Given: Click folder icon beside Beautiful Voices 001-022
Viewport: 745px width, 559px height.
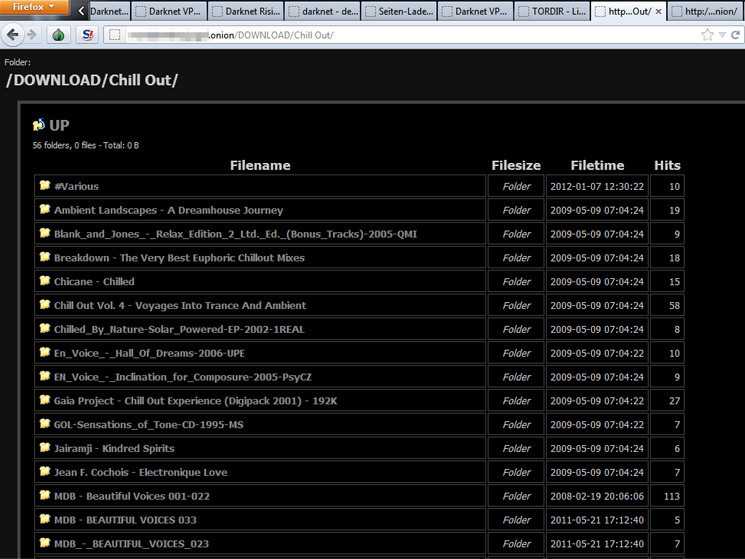Looking at the screenshot, I should click(x=45, y=495).
